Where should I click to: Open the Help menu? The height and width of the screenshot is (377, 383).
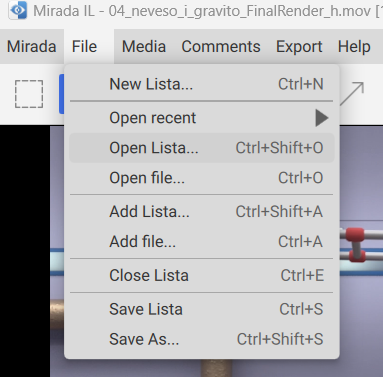pos(354,46)
